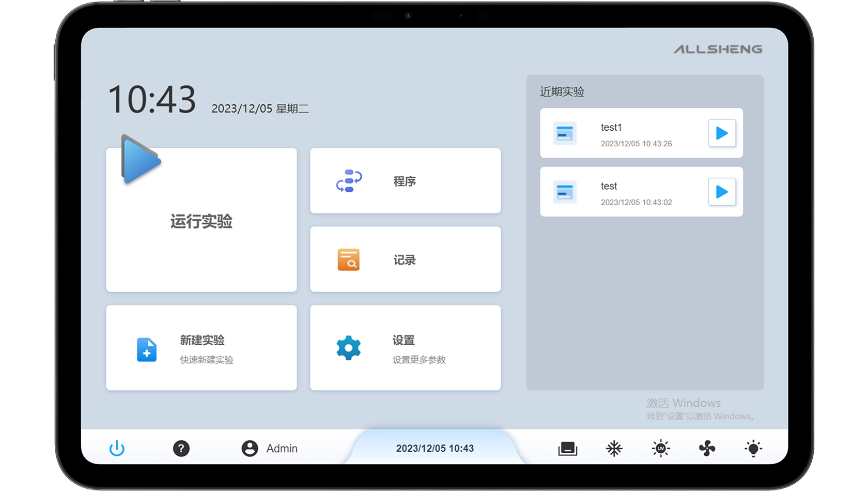Viewport: 868px width, 491px height.
Task: Start the test1 experiment with its play button
Action: pos(721,133)
